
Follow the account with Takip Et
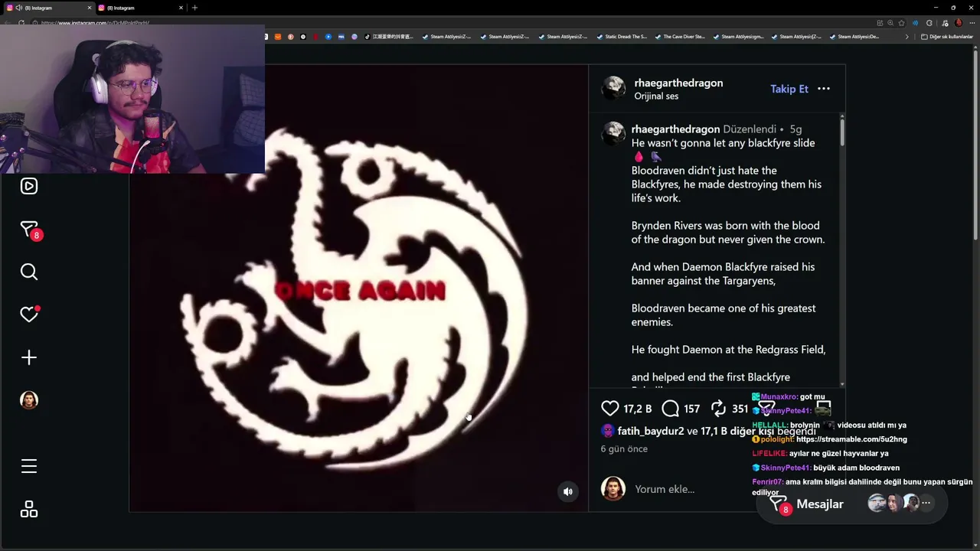tap(789, 89)
